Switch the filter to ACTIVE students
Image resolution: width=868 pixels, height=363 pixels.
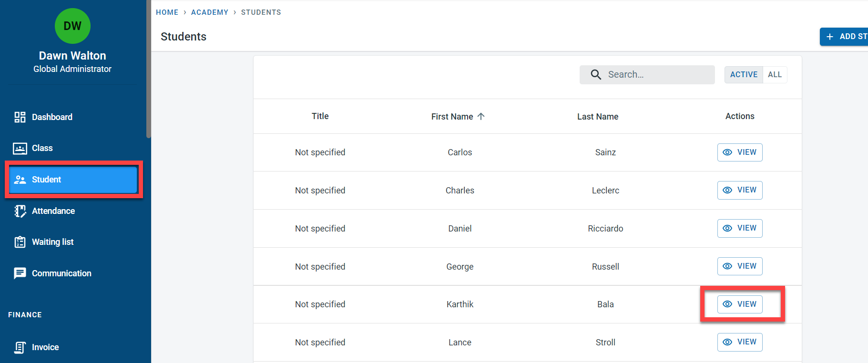point(743,75)
